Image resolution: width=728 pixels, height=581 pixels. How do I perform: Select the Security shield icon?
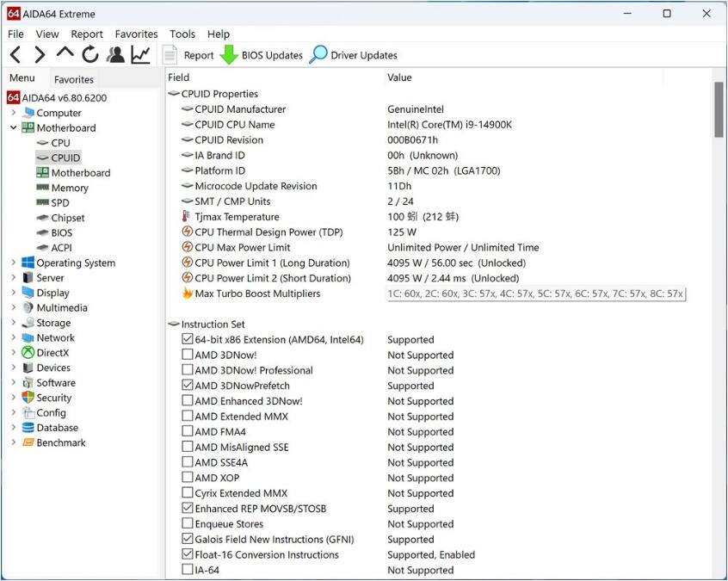click(x=28, y=398)
